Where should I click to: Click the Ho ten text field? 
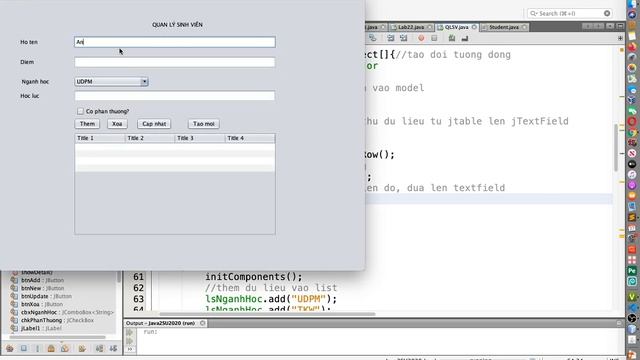click(175, 42)
